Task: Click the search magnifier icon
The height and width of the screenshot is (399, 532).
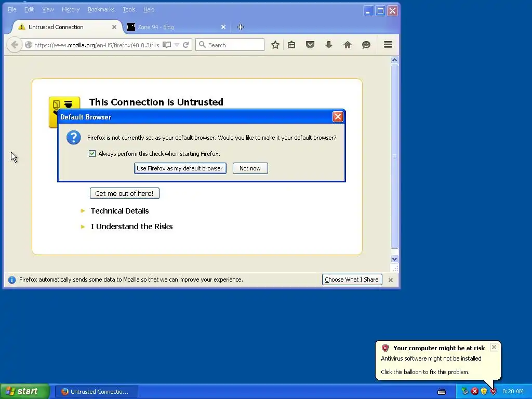Action: point(202,45)
